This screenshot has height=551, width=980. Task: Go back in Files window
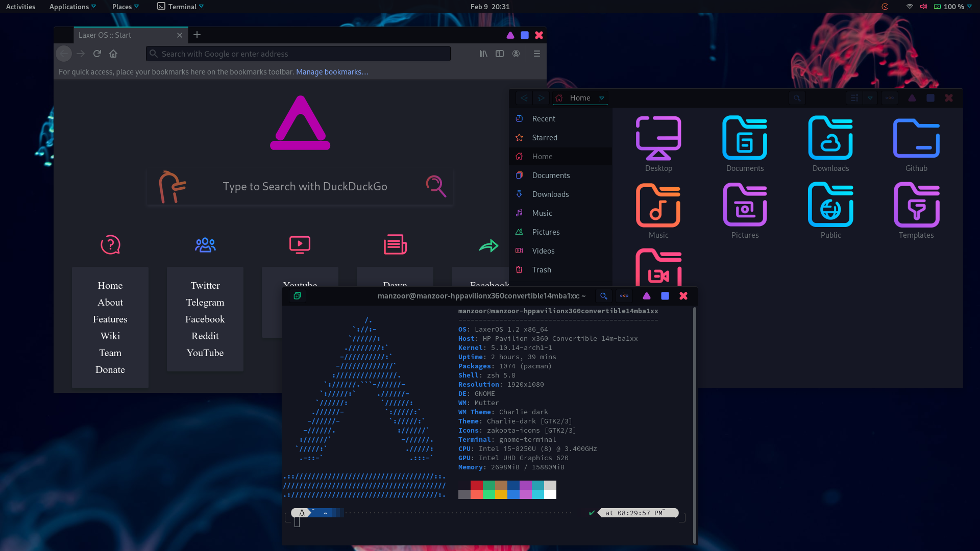coord(524,98)
